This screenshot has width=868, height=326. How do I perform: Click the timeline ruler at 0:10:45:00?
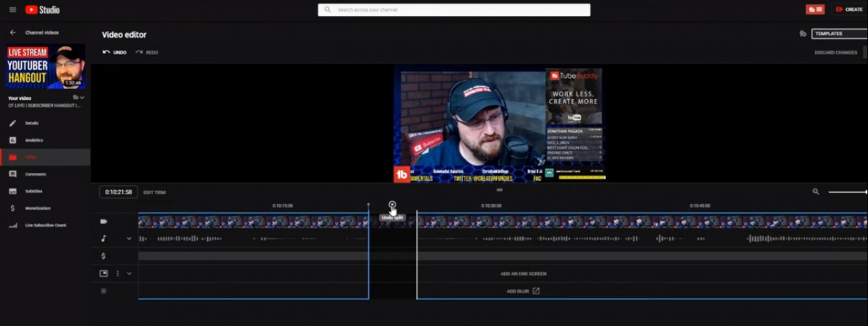click(699, 205)
